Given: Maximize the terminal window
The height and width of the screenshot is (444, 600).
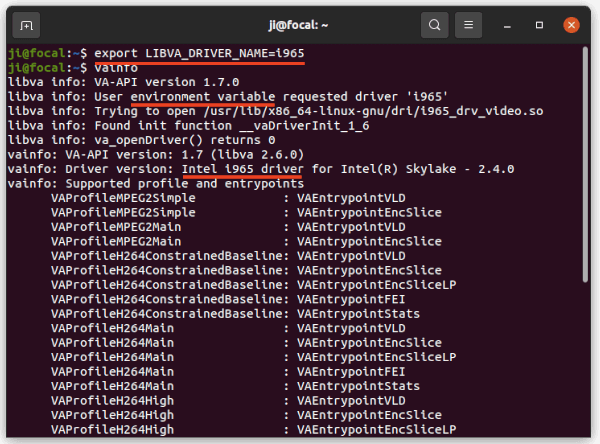Looking at the screenshot, I should (539, 25).
